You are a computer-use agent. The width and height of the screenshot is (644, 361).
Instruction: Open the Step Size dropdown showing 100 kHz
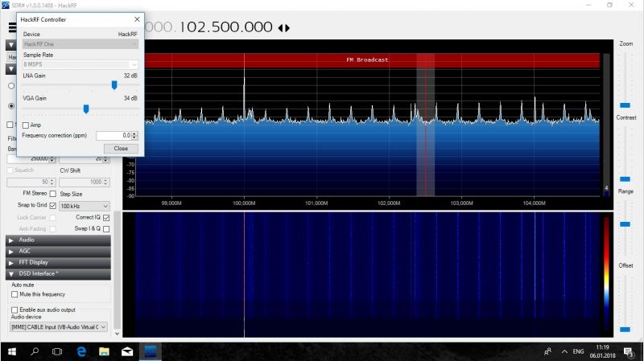[x=85, y=206]
